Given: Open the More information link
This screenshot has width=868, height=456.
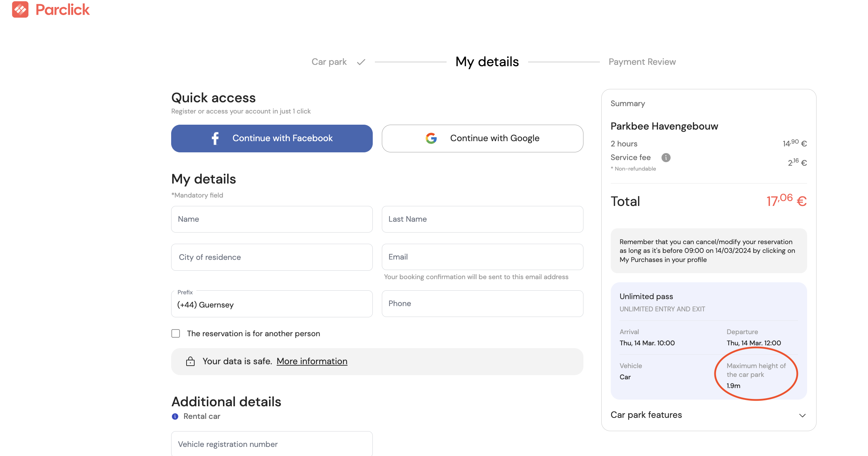Looking at the screenshot, I should click(x=311, y=361).
